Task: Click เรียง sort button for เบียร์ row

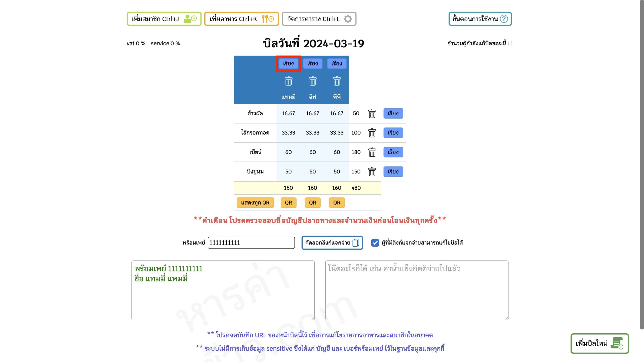Action: tap(393, 152)
